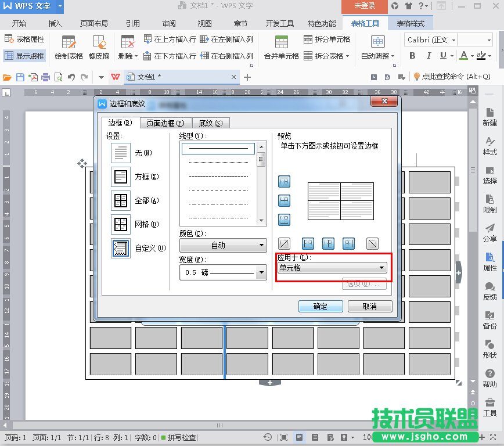Expand the 宽度 width dropdown showing 0.5 磅
Image resolution: width=504 pixels, height=446 pixels.
coord(223,272)
